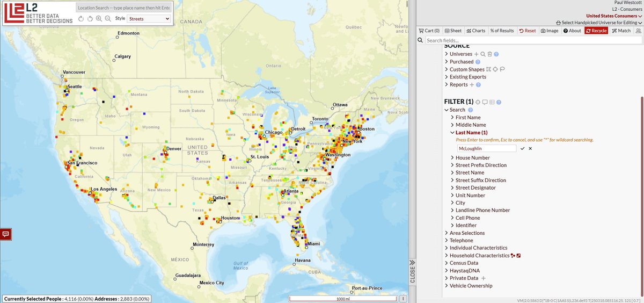
Task: Click the Location Search field
Action: (x=123, y=8)
